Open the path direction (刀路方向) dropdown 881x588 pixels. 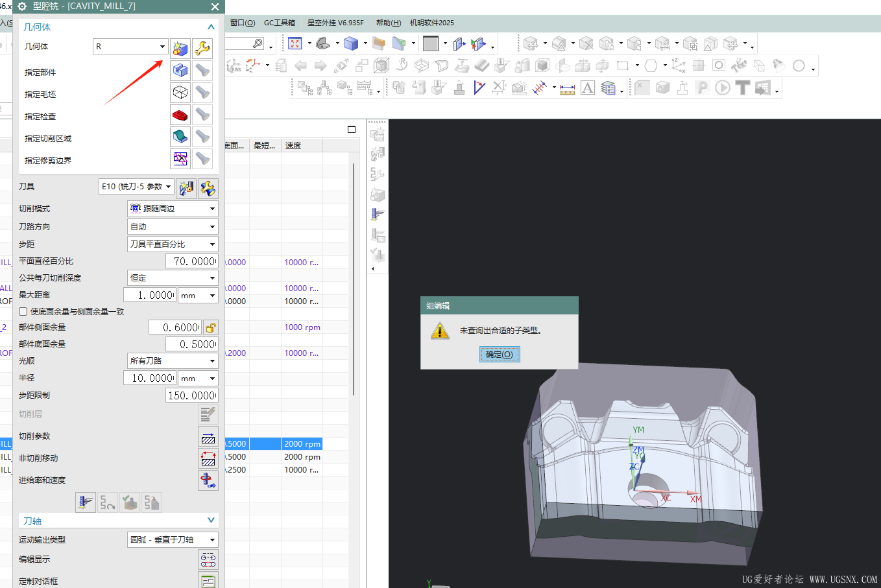coord(173,227)
